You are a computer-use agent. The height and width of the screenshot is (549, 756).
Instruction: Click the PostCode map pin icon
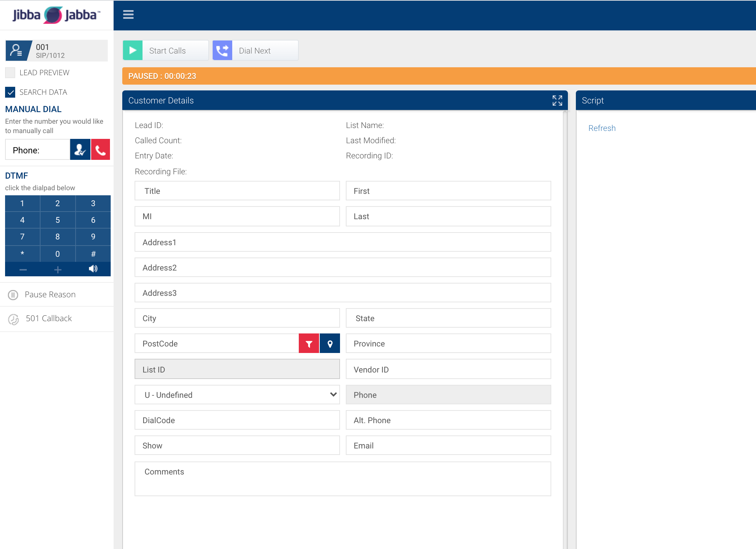pos(330,344)
